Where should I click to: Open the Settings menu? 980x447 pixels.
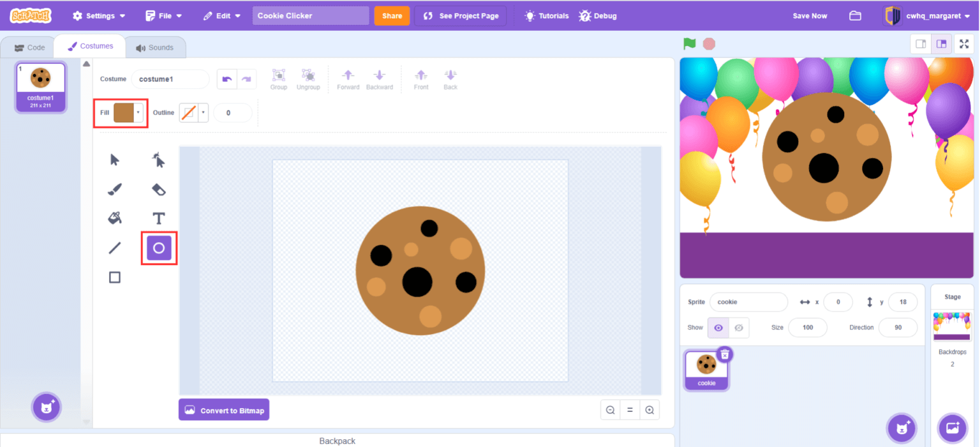pos(98,16)
